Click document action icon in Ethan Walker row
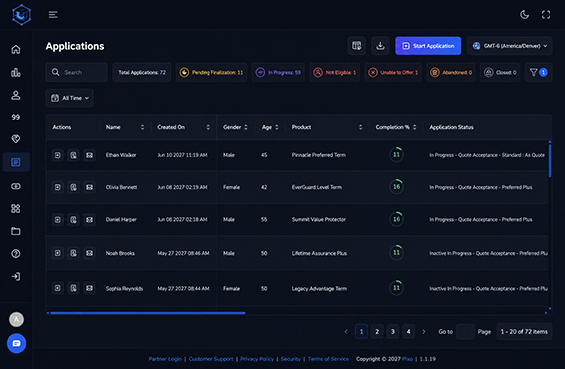The image size is (565, 369). click(x=74, y=155)
